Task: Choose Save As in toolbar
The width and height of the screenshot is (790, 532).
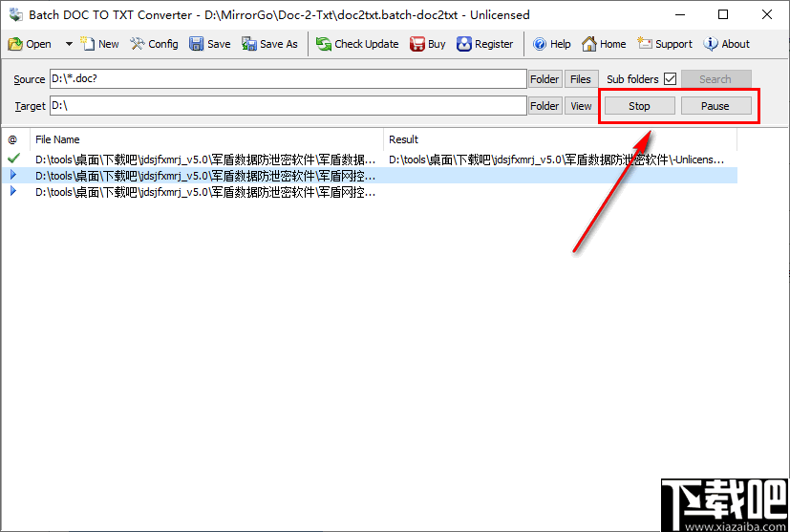Action: click(269, 44)
